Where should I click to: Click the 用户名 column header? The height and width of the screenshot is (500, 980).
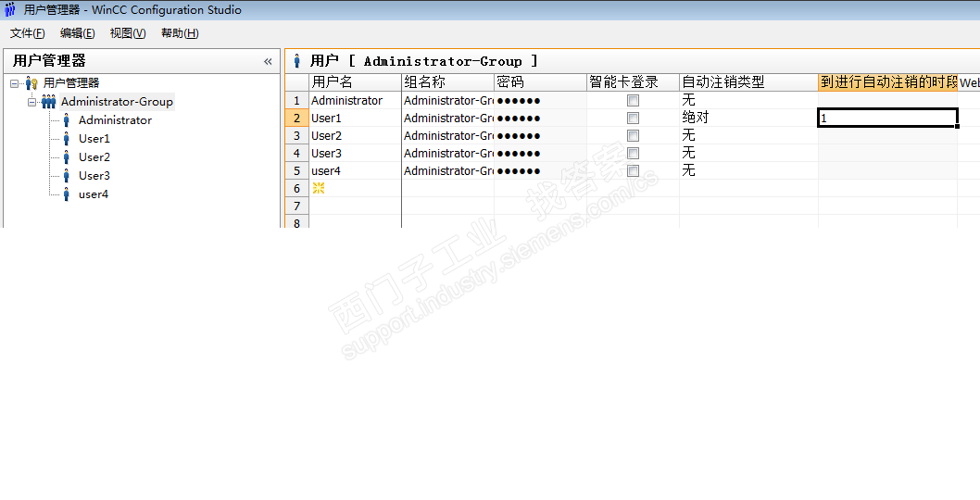355,82
